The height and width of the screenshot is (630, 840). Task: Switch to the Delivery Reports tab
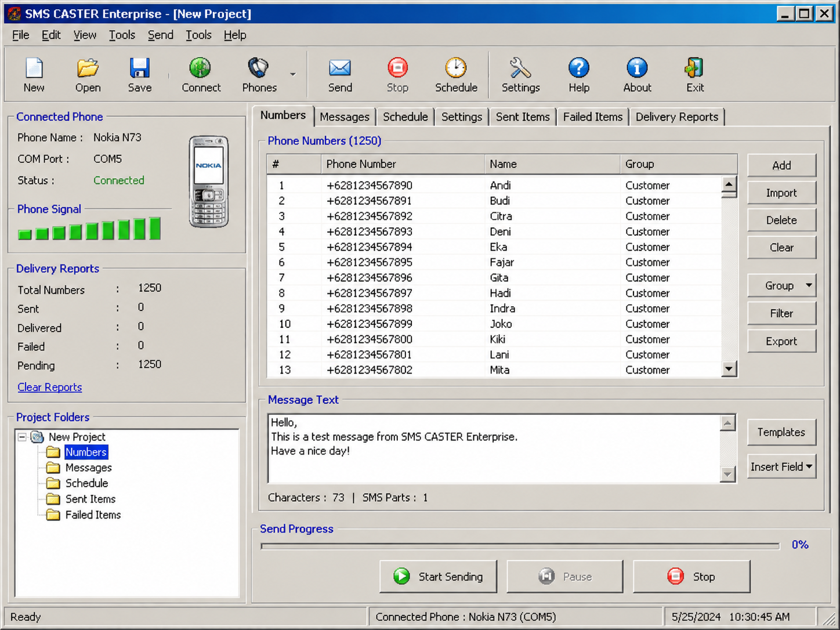(x=677, y=117)
